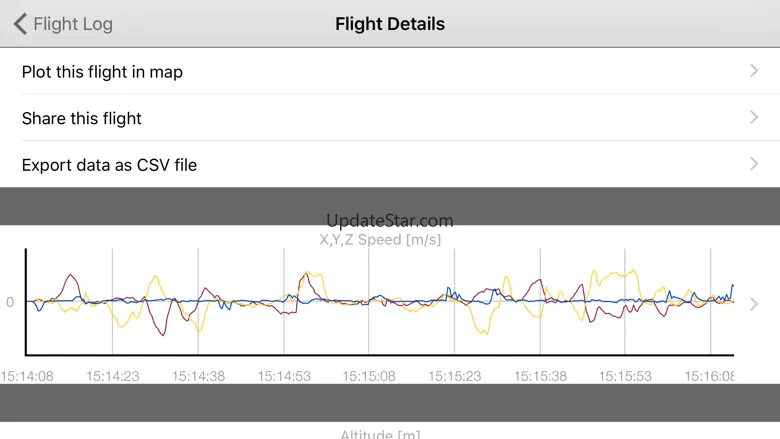Open 'Plot this flight in map'
The width and height of the screenshot is (780, 439).
pos(102,72)
